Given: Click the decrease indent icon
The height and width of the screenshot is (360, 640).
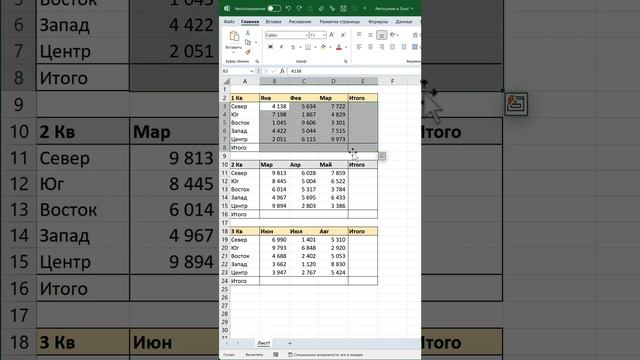Looking at the screenshot, I should click(x=392, y=47).
